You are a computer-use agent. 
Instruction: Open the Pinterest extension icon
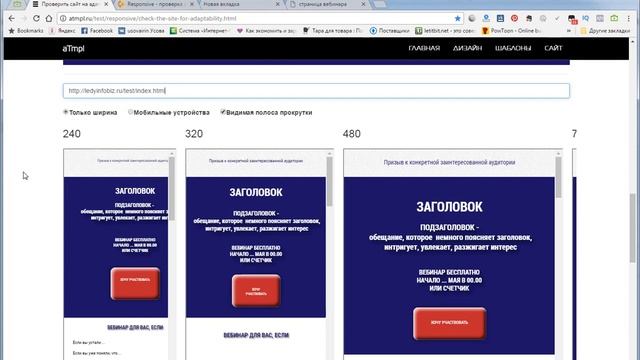tap(514, 18)
